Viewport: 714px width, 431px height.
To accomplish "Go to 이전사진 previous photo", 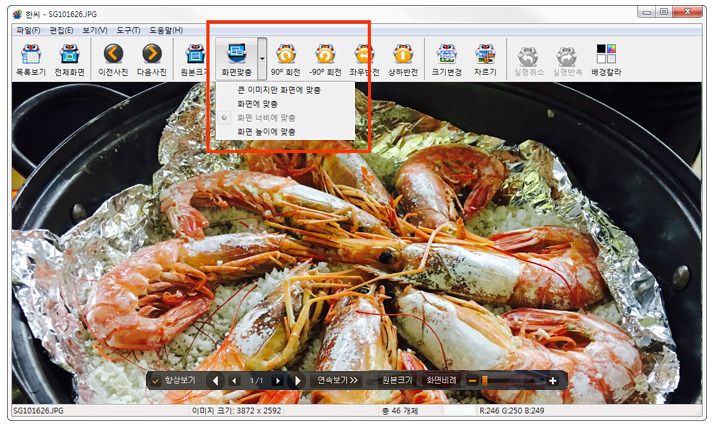I will coord(113,59).
